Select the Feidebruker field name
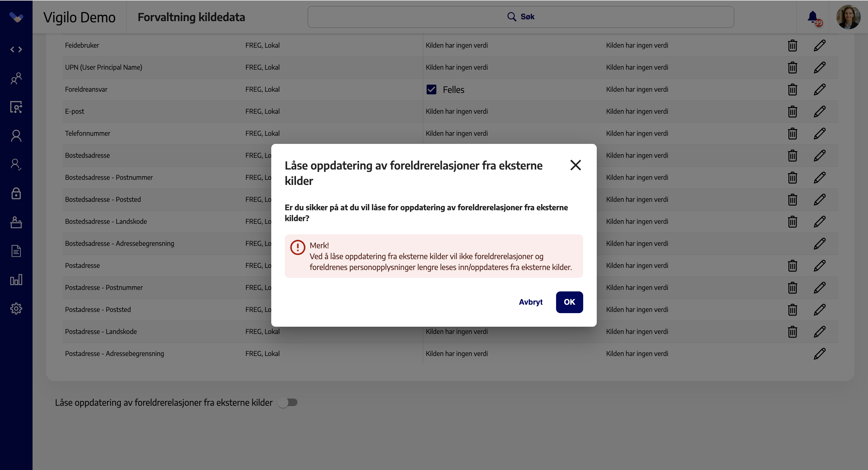The width and height of the screenshot is (868, 470). point(82,45)
